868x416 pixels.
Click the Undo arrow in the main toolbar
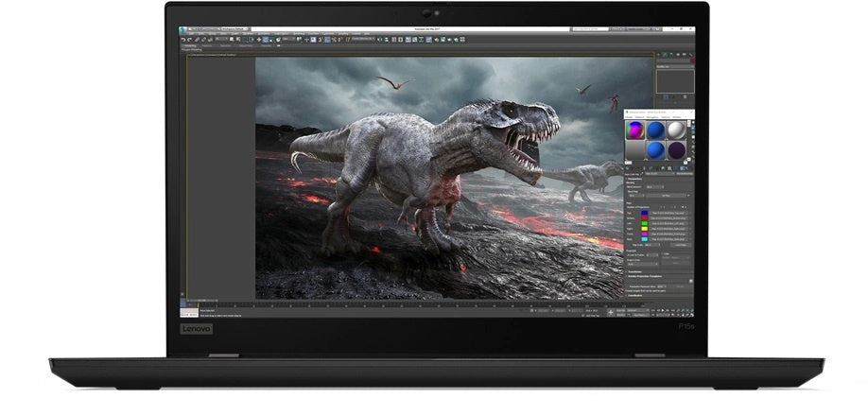[x=183, y=40]
